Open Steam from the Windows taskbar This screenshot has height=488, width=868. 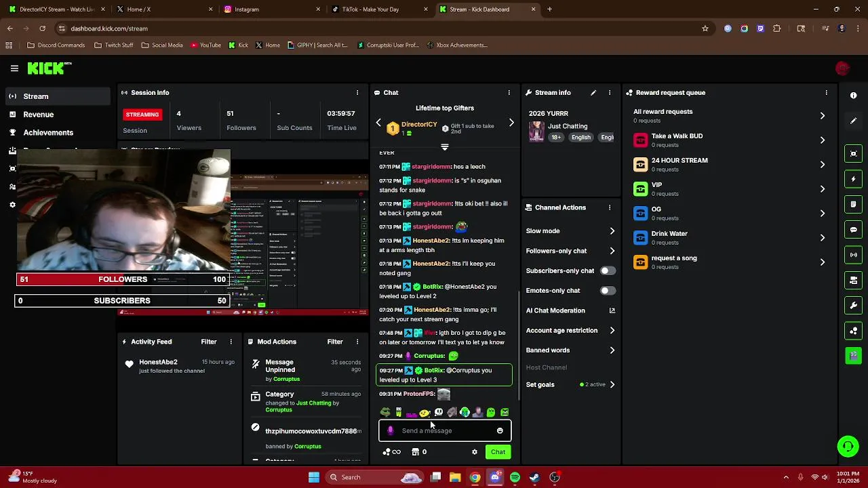534,477
